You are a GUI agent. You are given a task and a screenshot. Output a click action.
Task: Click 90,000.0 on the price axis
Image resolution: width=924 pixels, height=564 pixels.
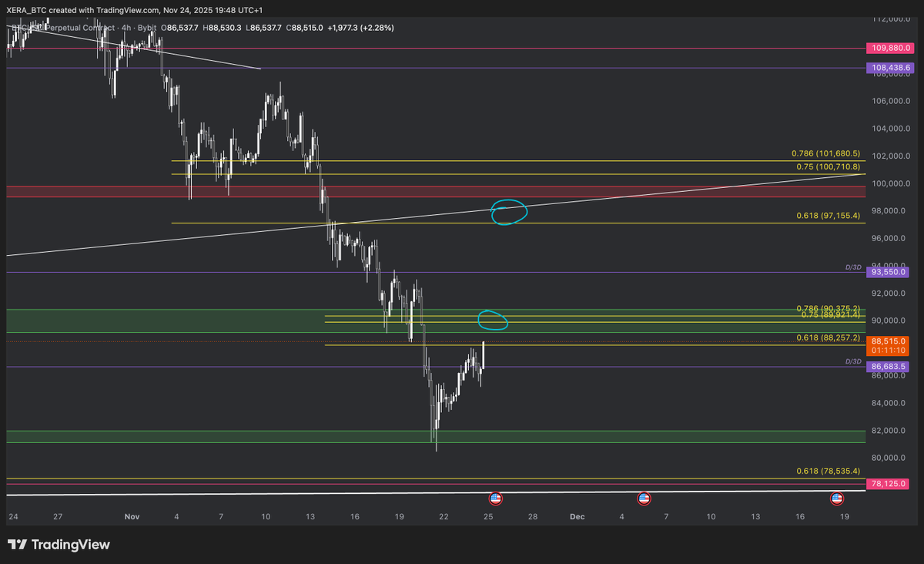(x=889, y=321)
